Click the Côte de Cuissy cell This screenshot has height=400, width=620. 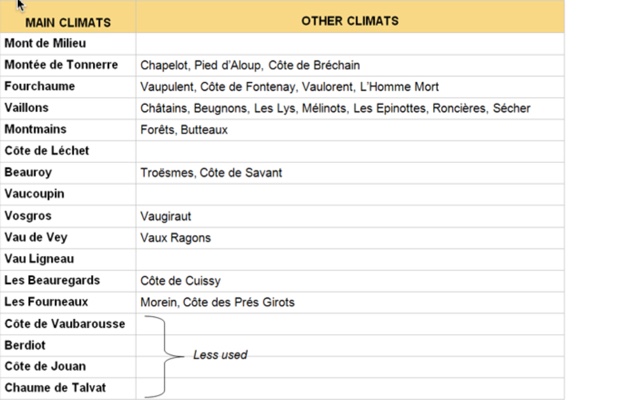[180, 281]
